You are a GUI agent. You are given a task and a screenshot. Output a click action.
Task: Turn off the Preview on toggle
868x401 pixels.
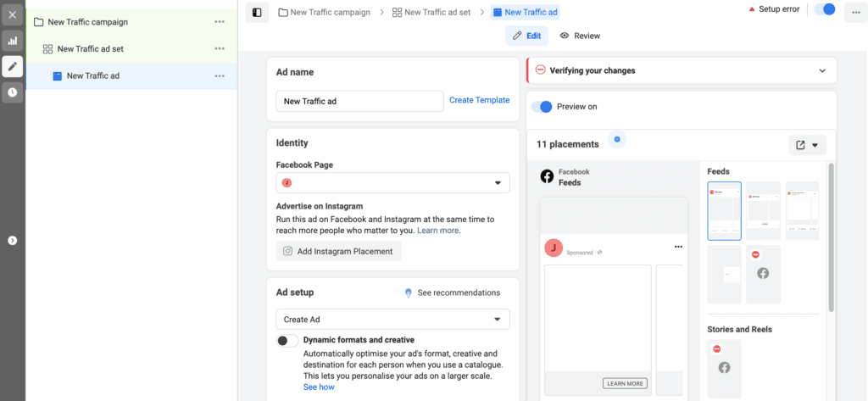(542, 107)
